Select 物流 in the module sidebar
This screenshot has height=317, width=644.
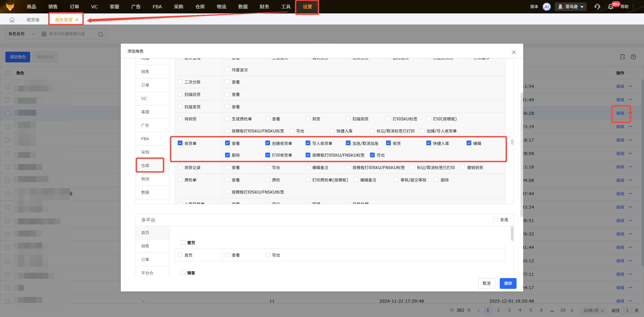point(145,179)
